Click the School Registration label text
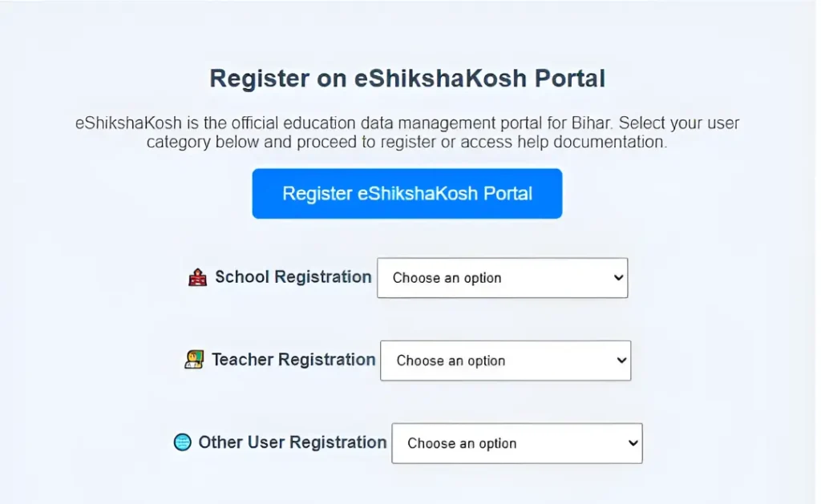This screenshot has width=821, height=504. click(293, 277)
